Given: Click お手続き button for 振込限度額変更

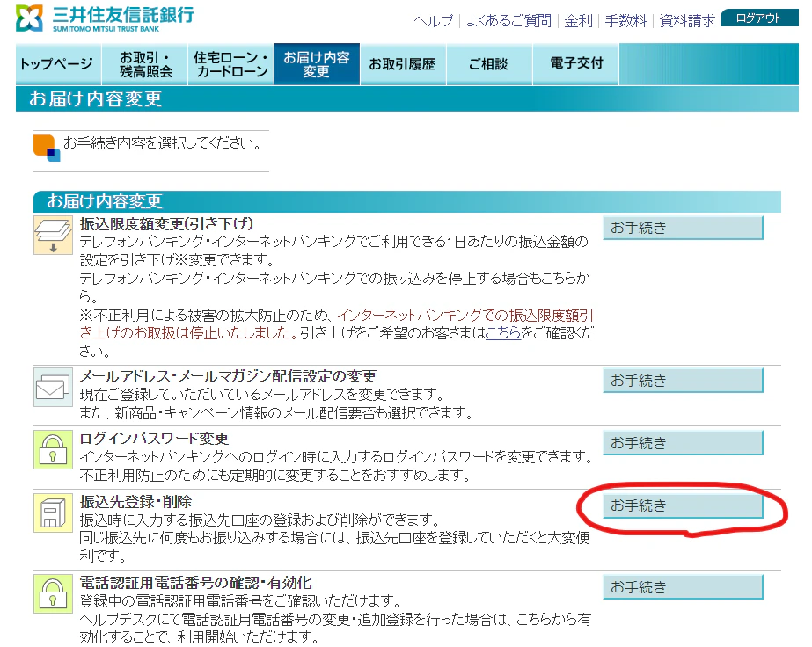Looking at the screenshot, I should [683, 228].
